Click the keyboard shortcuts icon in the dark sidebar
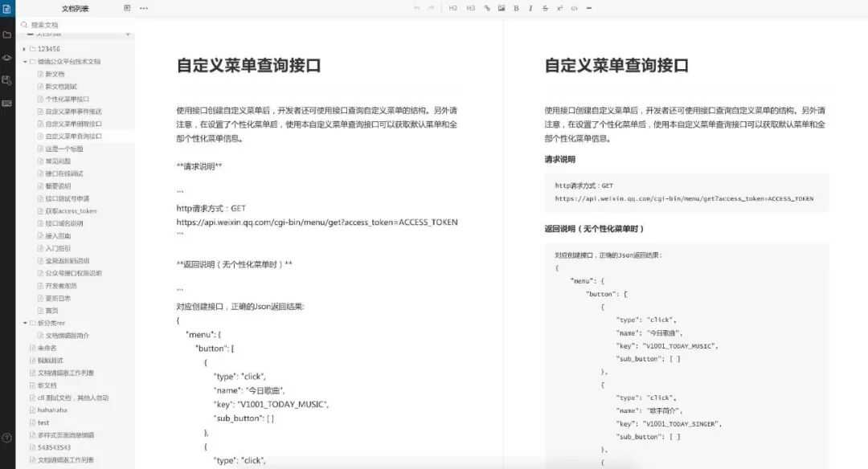This screenshot has width=868, height=469. (x=6, y=104)
